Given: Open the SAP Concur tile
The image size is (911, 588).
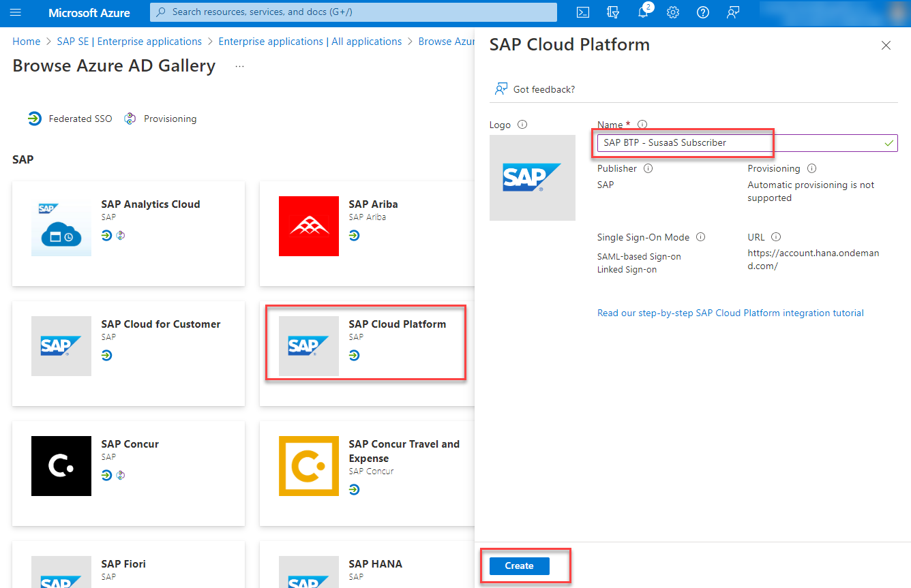Looking at the screenshot, I should click(x=128, y=474).
